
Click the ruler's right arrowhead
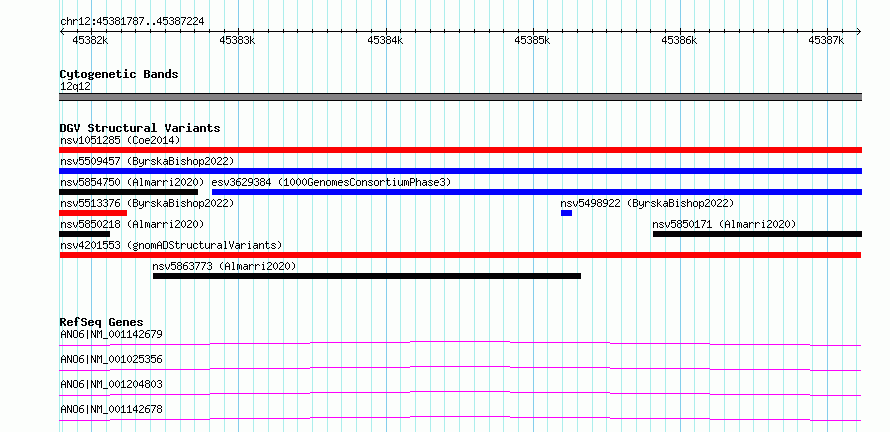859,31
